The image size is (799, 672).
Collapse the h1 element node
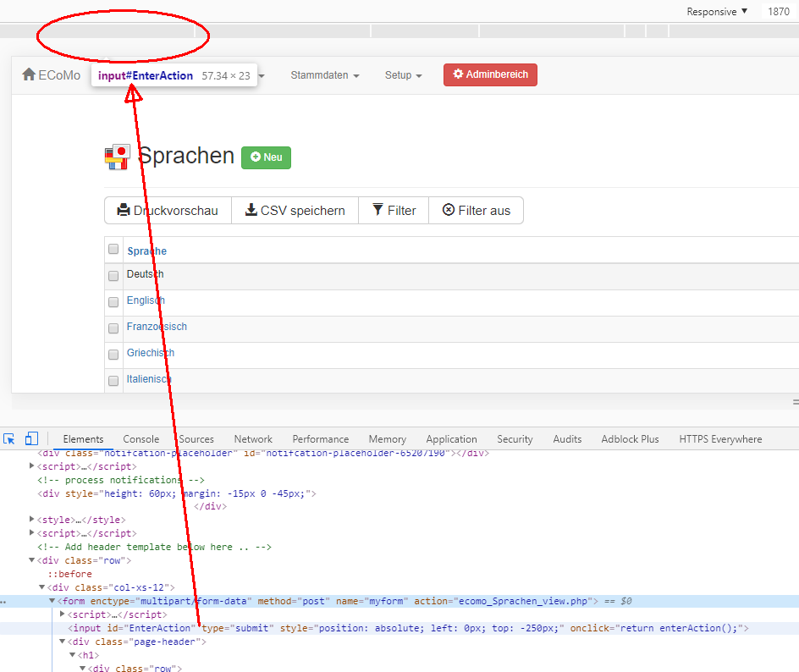pyautogui.click(x=72, y=655)
